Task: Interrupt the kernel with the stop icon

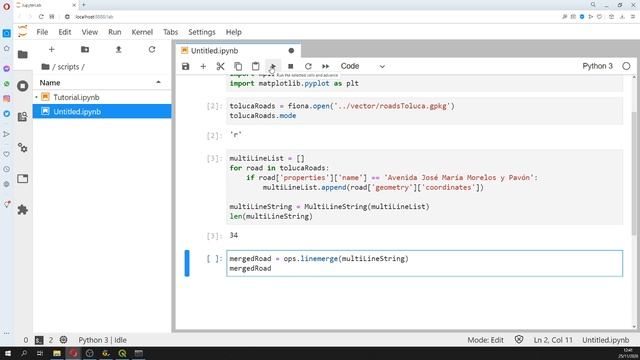Action: (291, 66)
